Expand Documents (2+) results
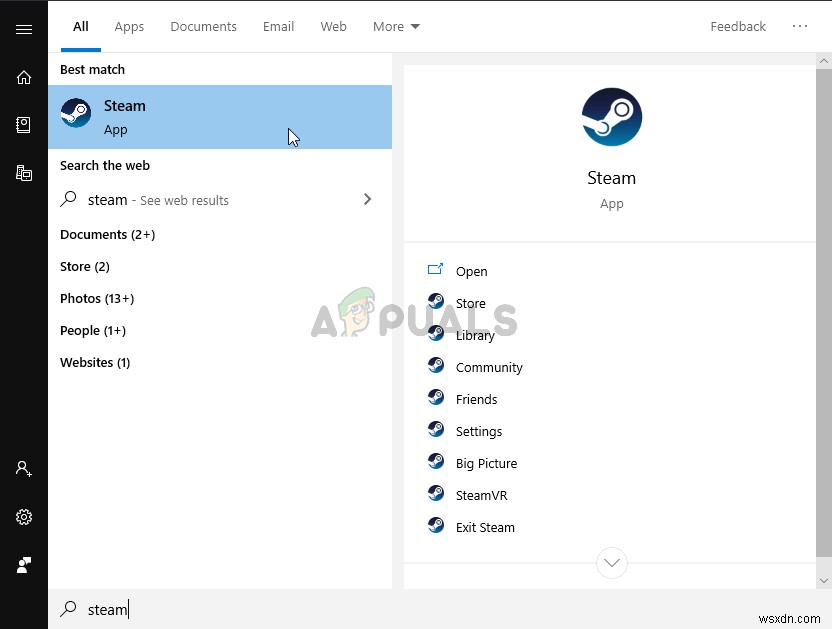This screenshot has height=629, width=832. tap(107, 235)
